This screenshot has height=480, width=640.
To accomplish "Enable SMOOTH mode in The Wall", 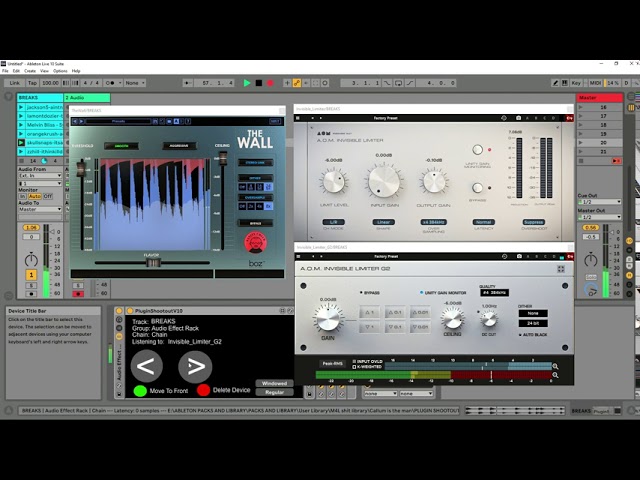I will (121, 146).
